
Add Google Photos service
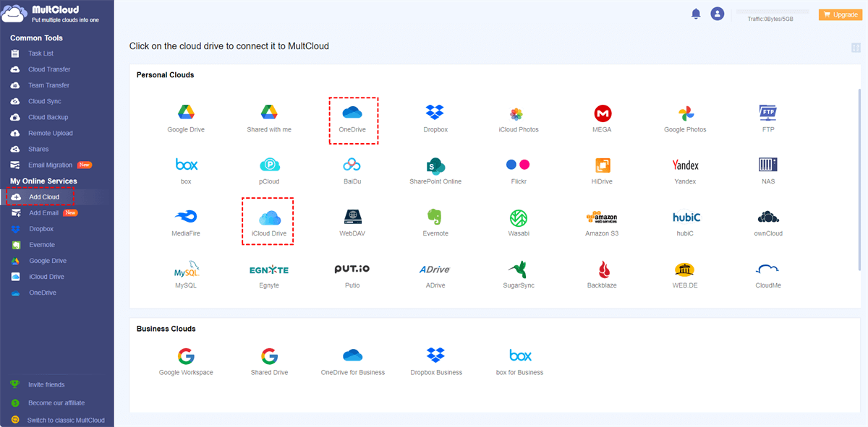point(685,119)
